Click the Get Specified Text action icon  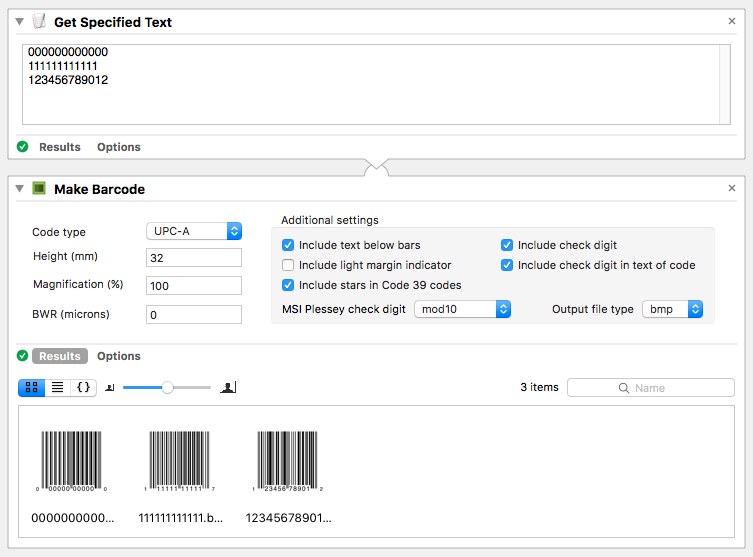tap(39, 22)
